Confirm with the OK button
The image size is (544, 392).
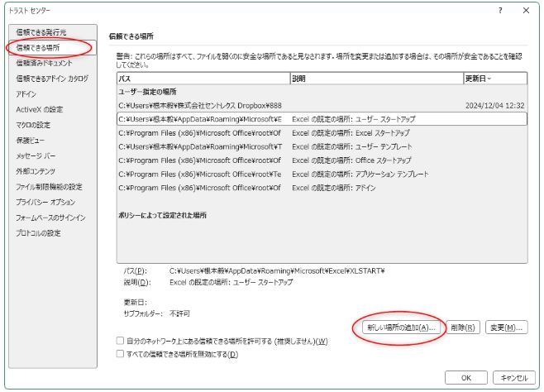tap(466, 378)
